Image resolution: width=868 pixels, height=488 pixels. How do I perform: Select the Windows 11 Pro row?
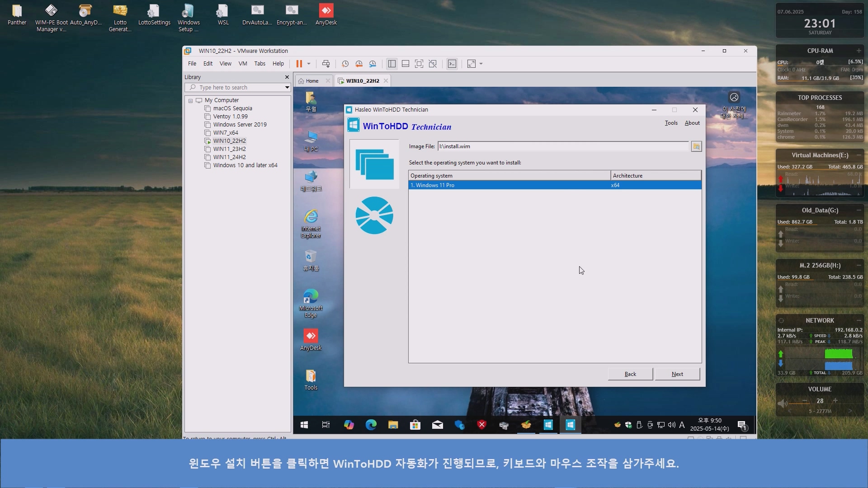pos(555,185)
